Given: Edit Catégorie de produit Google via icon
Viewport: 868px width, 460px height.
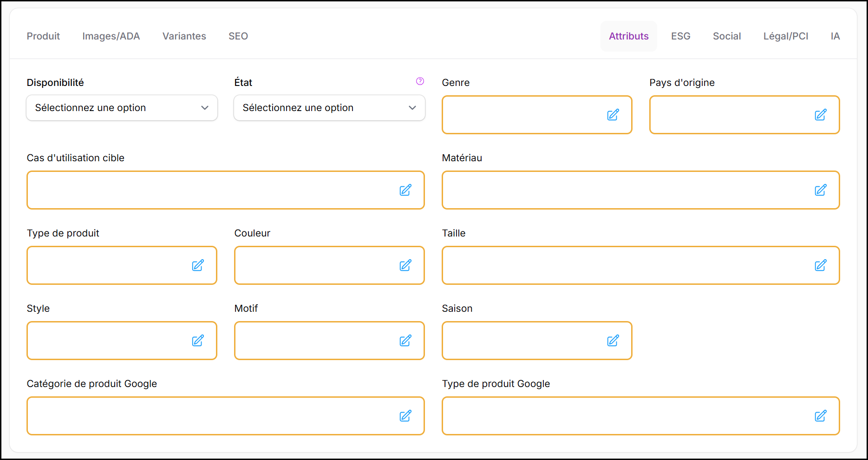Looking at the screenshot, I should (x=405, y=416).
